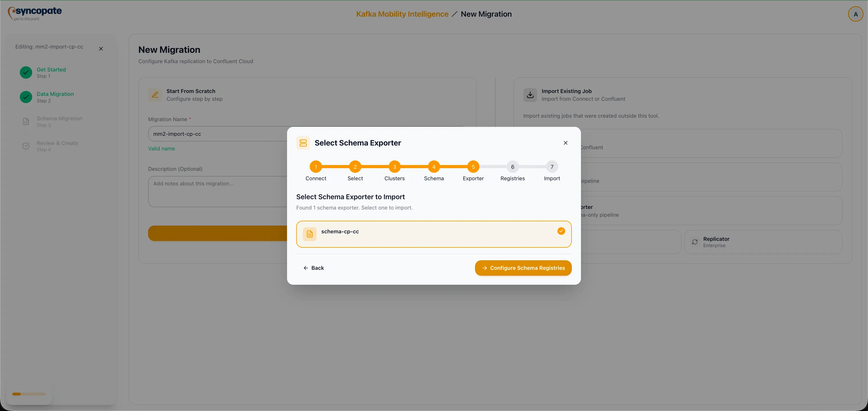Click the Back button
The width and height of the screenshot is (868, 411).
click(313, 268)
